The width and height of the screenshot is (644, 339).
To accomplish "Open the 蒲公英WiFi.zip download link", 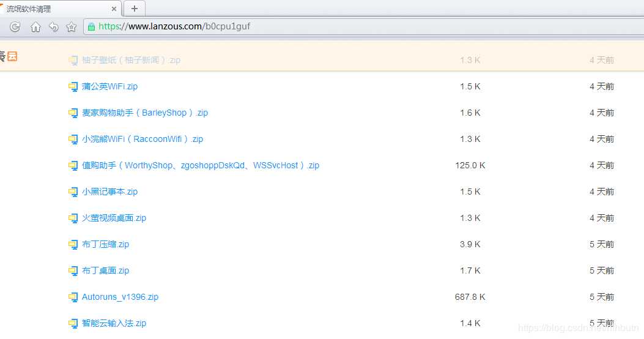I will click(x=109, y=86).
